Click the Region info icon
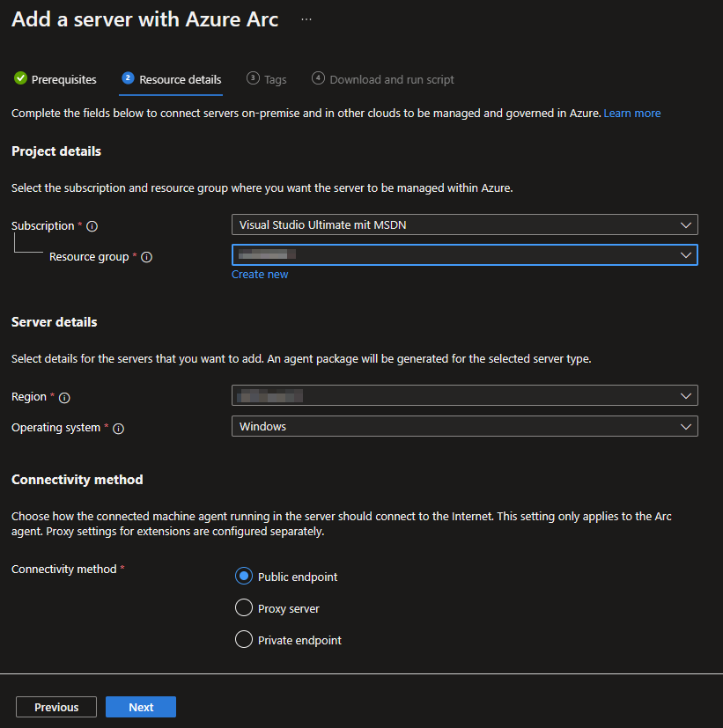The height and width of the screenshot is (728, 723). pyautogui.click(x=64, y=398)
